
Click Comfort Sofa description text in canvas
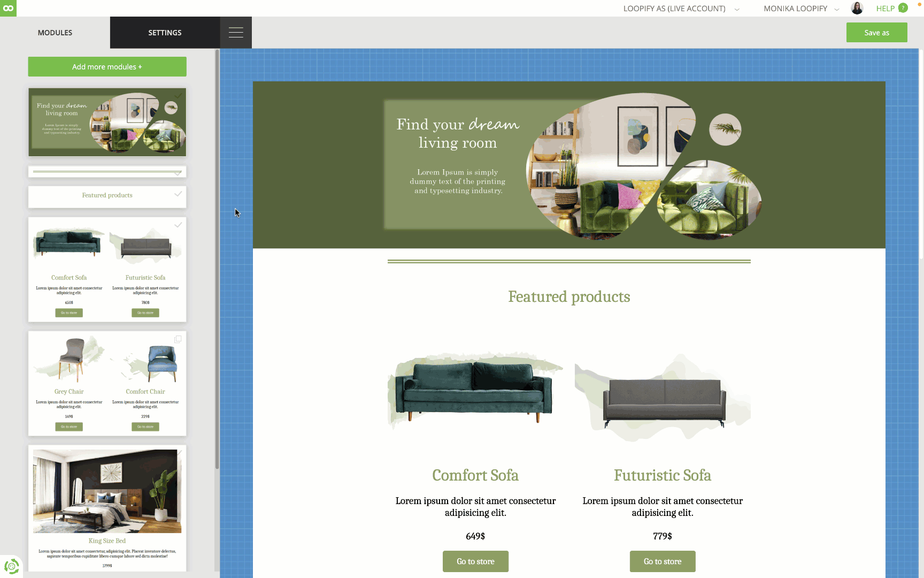click(x=475, y=507)
